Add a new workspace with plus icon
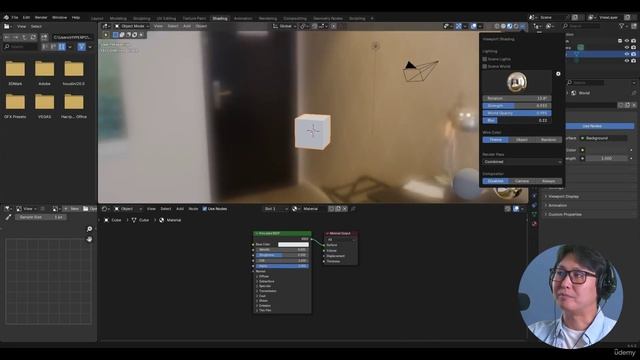Screen dimensions: 640x360 pyautogui.click(x=372, y=18)
